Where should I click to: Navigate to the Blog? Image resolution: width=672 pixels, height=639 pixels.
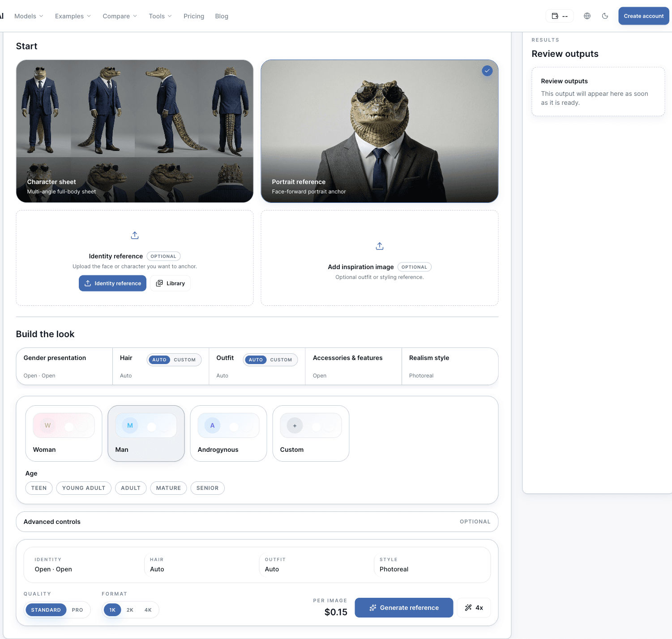(221, 16)
